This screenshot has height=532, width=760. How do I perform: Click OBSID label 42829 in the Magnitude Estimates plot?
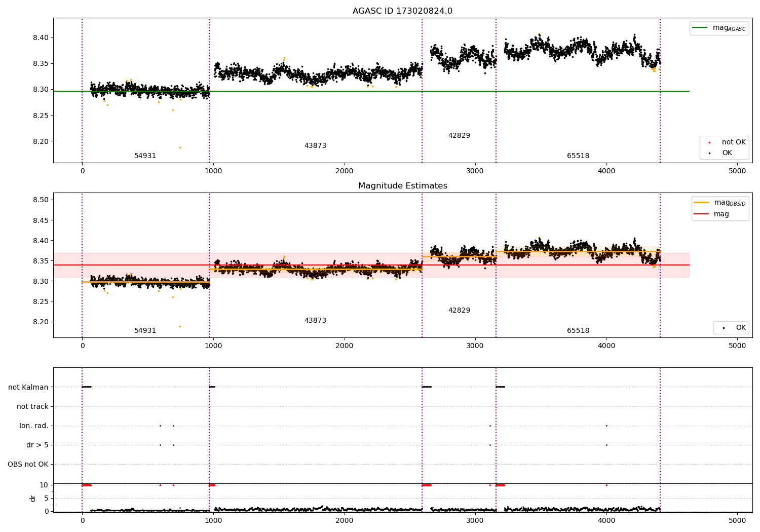pyautogui.click(x=459, y=311)
